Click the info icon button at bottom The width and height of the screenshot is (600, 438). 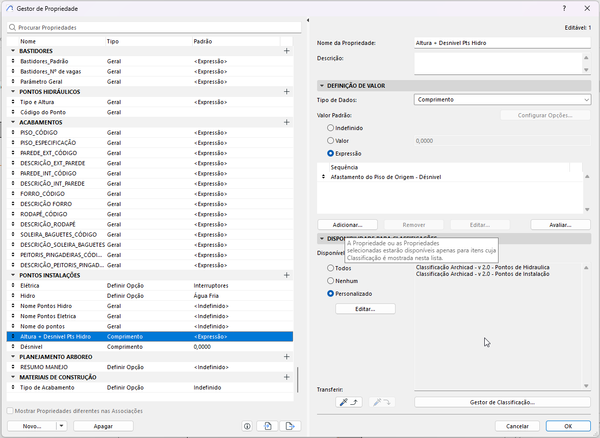(247, 426)
